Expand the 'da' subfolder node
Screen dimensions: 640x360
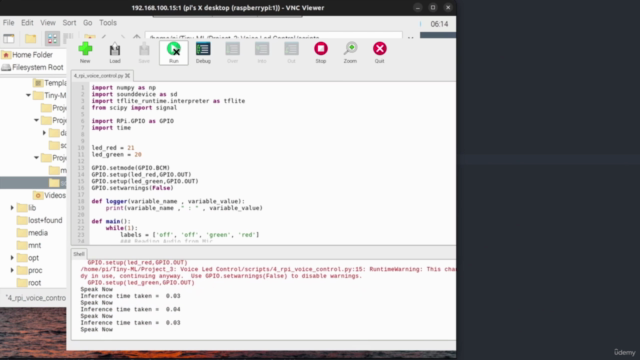[x=44, y=133]
